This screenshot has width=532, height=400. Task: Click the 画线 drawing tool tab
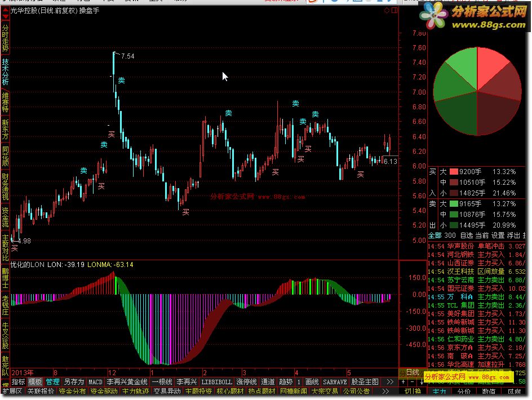pyautogui.click(x=312, y=382)
